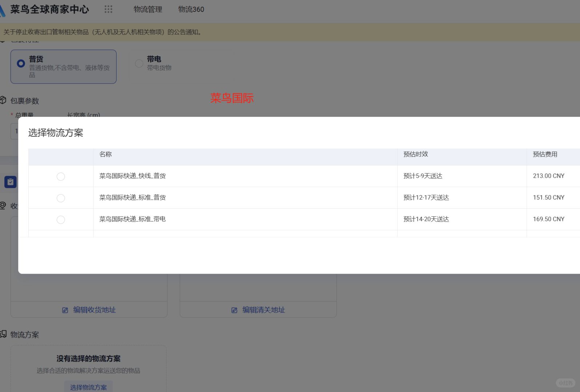Image resolution: width=580 pixels, height=392 pixels.
Task: Click the package icon beside 包裹参数
Action: (3, 100)
